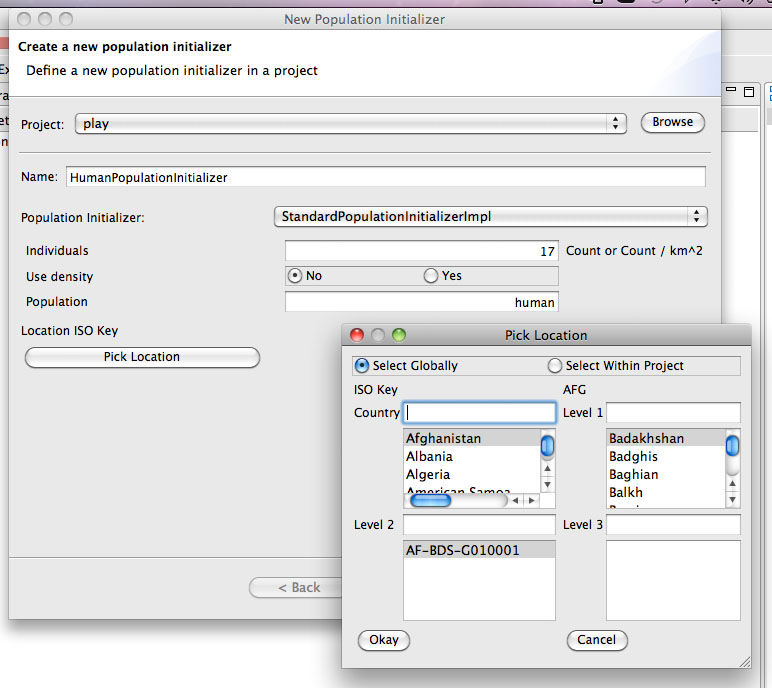This screenshot has height=688, width=772.
Task: Click the Level 1 filter field
Action: (673, 413)
